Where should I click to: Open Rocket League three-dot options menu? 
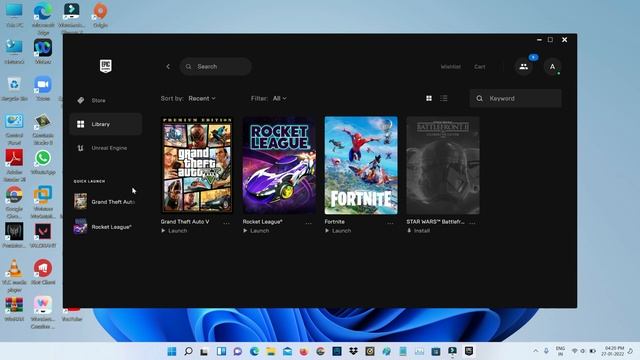(309, 223)
